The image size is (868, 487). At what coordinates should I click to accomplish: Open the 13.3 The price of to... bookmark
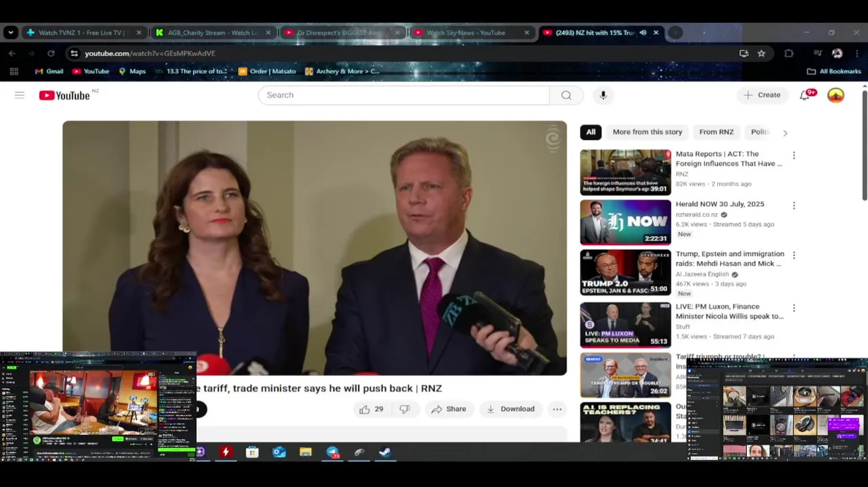(x=191, y=71)
